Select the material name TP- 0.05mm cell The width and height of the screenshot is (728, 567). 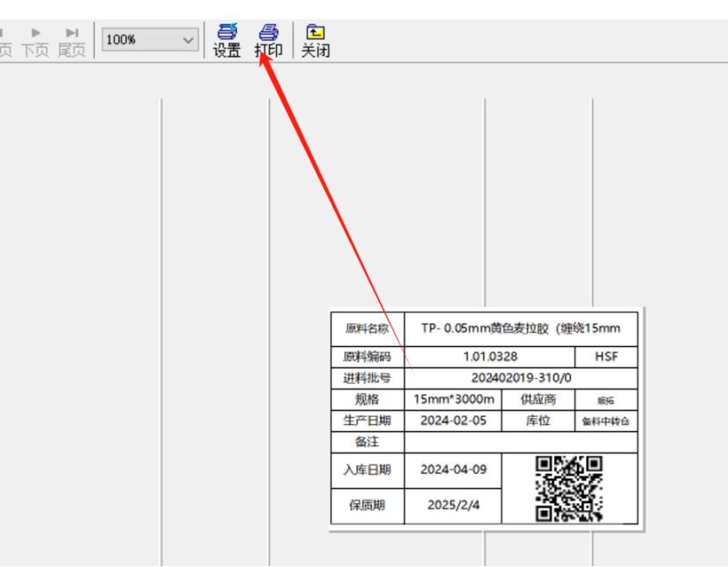[520, 329]
